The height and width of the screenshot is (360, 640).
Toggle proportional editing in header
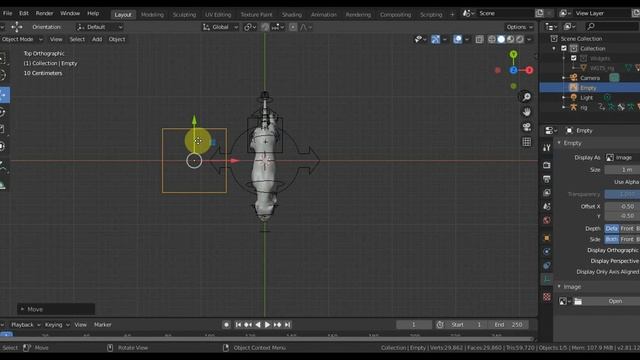coord(293,27)
